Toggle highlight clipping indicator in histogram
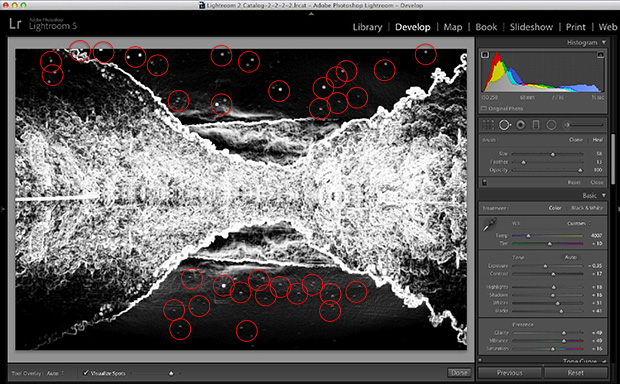This screenshot has width=620, height=384. point(600,55)
